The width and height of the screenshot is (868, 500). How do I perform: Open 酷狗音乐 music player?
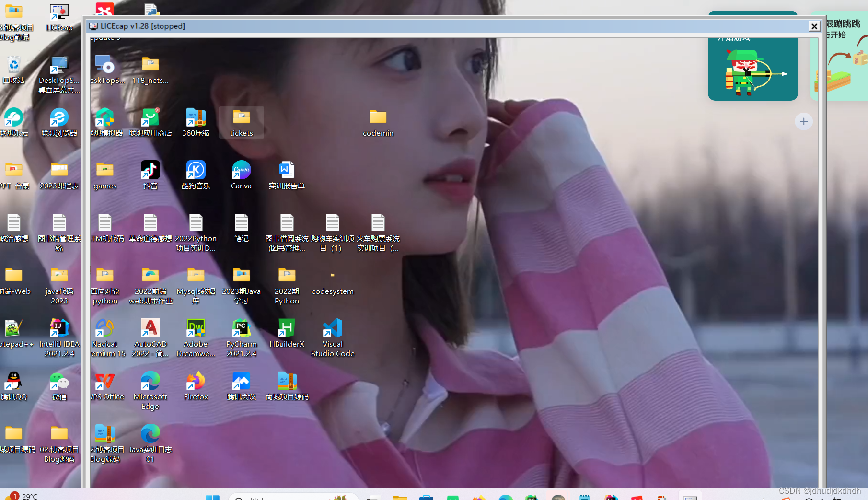(196, 175)
